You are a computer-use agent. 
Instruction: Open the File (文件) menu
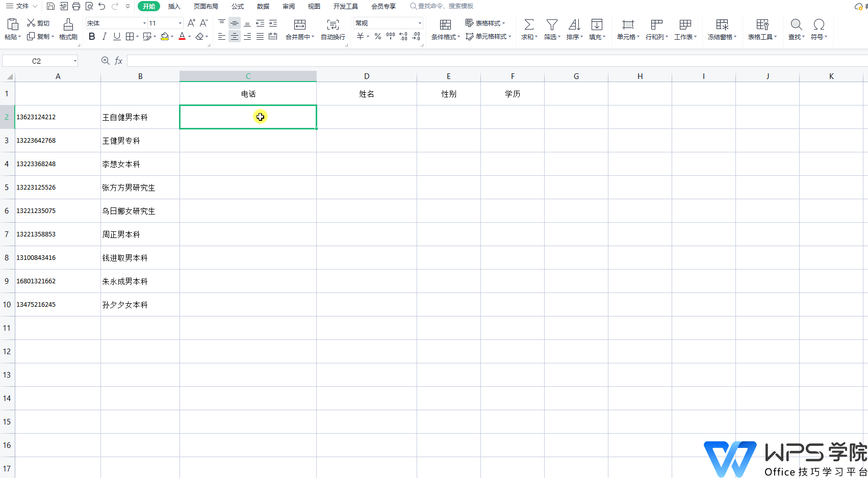[21, 6]
